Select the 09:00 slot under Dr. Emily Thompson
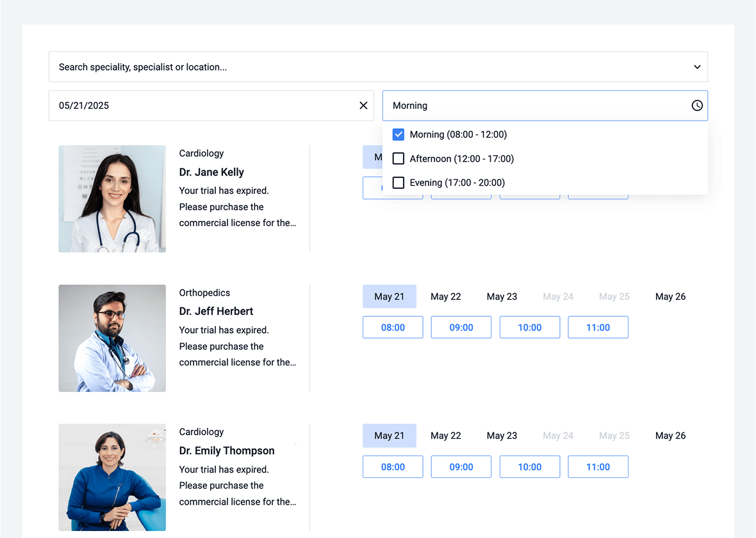The width and height of the screenshot is (756, 538). click(461, 466)
